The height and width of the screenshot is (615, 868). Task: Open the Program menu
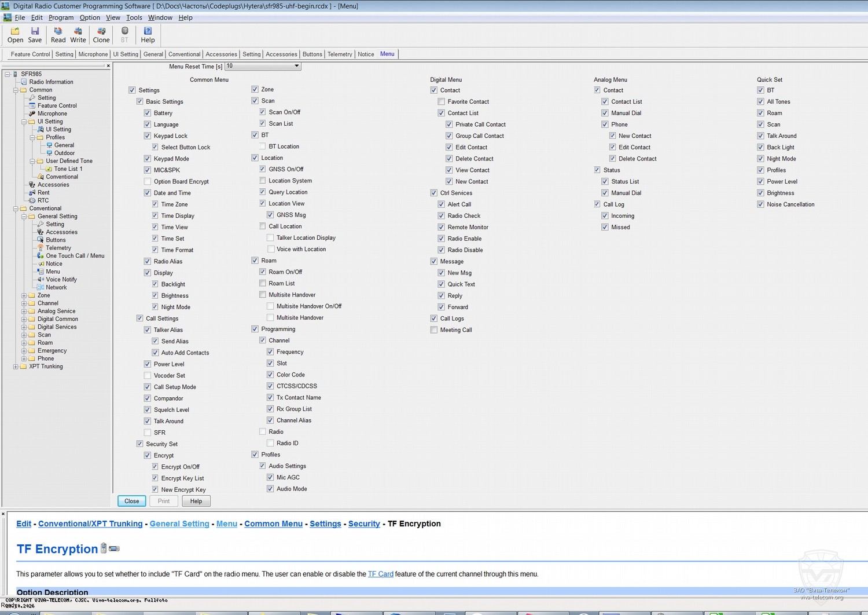[x=61, y=18]
